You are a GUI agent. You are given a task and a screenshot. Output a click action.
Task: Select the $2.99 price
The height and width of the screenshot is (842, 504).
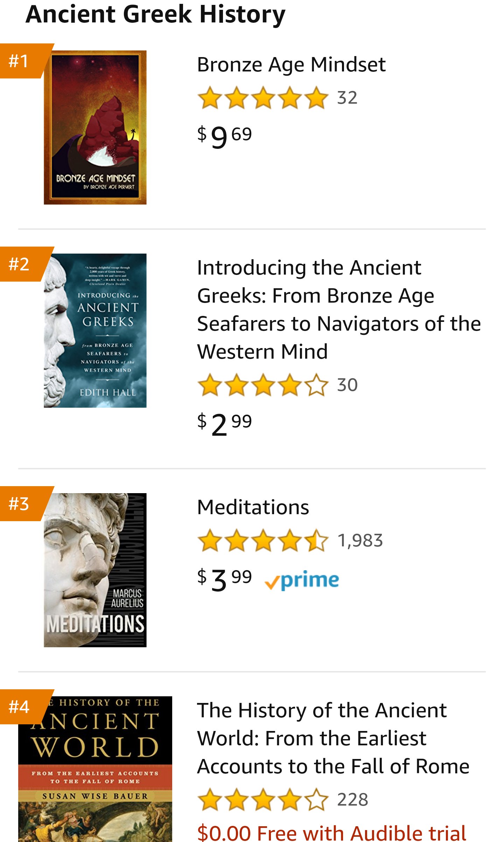point(225,424)
